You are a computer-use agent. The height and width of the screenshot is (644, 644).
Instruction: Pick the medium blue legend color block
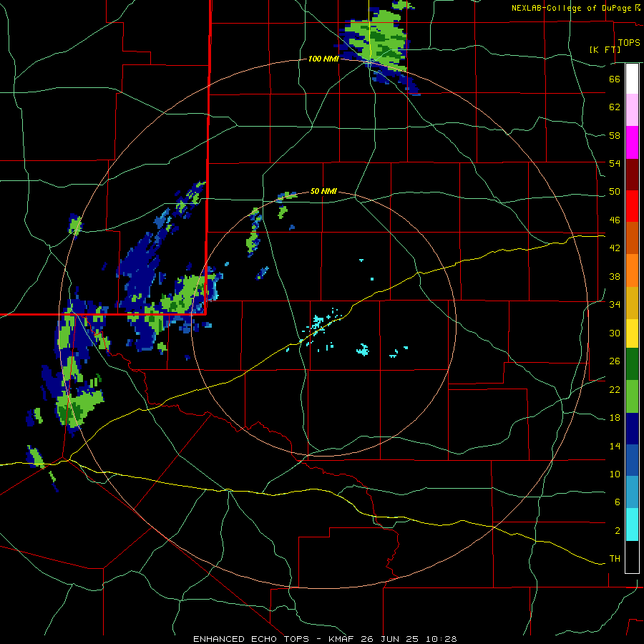(632, 460)
